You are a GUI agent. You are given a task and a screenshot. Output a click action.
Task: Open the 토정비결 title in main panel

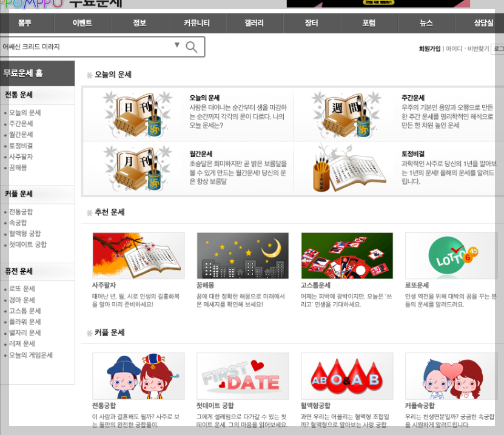point(412,154)
